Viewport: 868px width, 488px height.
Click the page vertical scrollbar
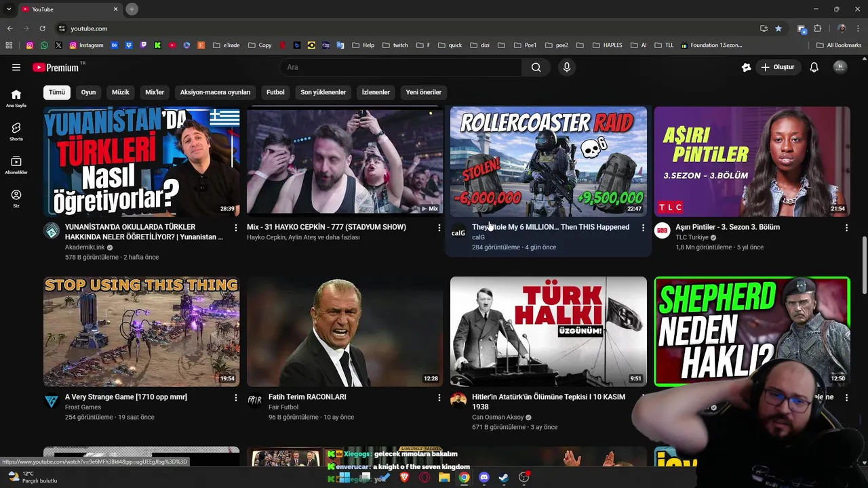863,264
